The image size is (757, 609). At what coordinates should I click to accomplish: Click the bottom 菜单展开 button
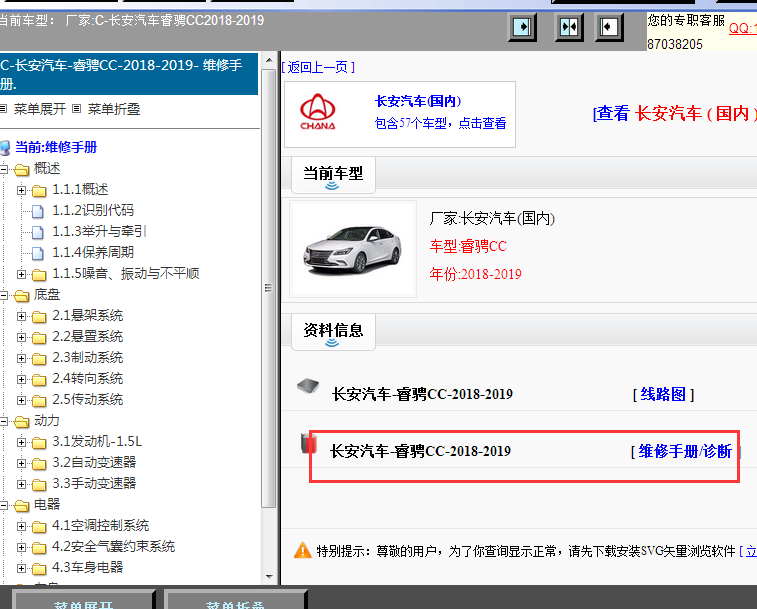coord(84,599)
